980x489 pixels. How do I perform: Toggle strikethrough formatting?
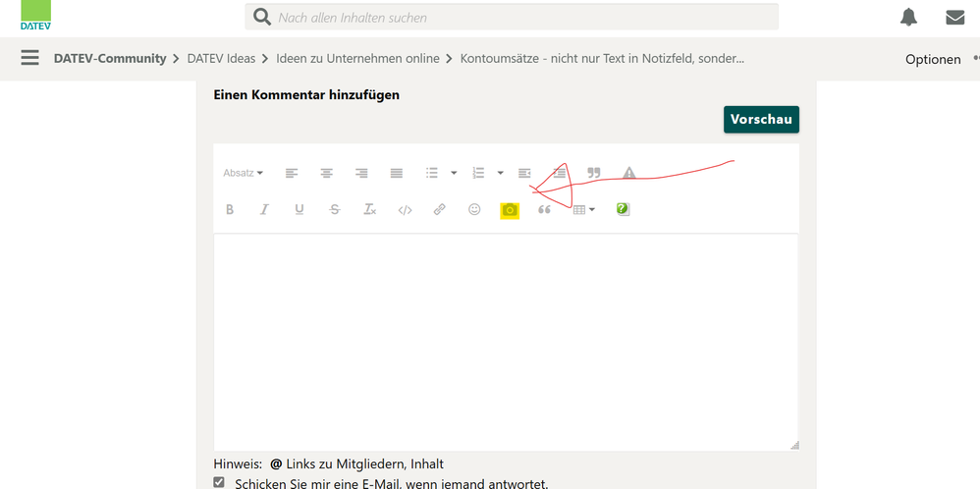335,210
